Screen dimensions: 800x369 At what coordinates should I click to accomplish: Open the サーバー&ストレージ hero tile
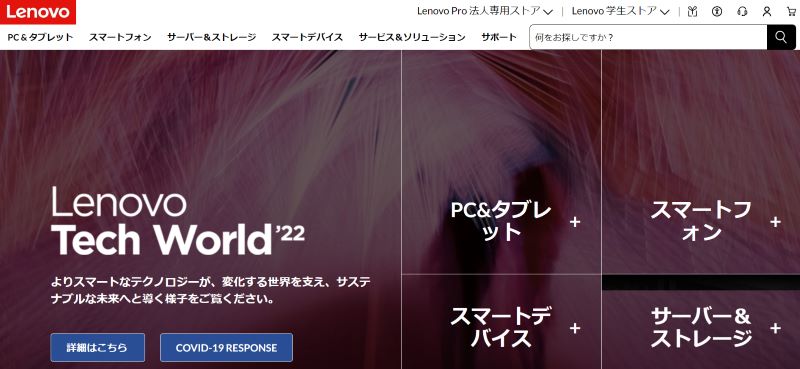(701, 322)
